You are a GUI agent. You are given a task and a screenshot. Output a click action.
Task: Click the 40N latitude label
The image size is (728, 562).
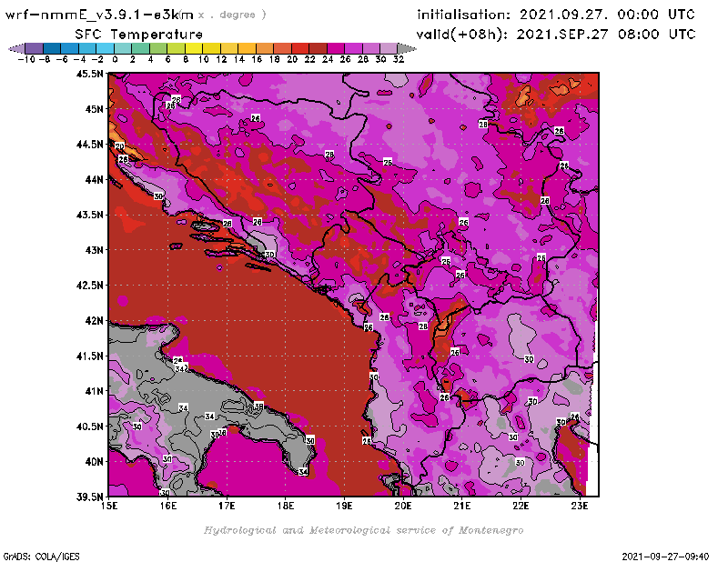coord(95,462)
